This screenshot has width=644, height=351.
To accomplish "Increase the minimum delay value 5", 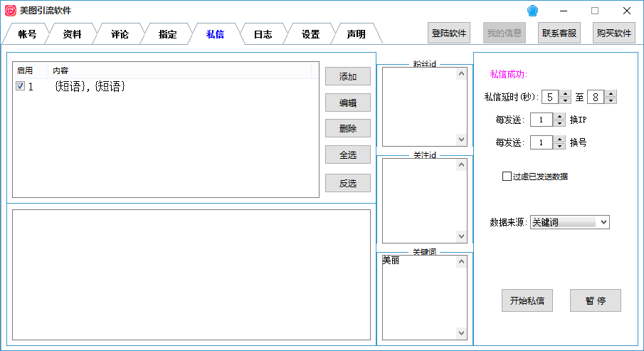I will pyautogui.click(x=566, y=94).
